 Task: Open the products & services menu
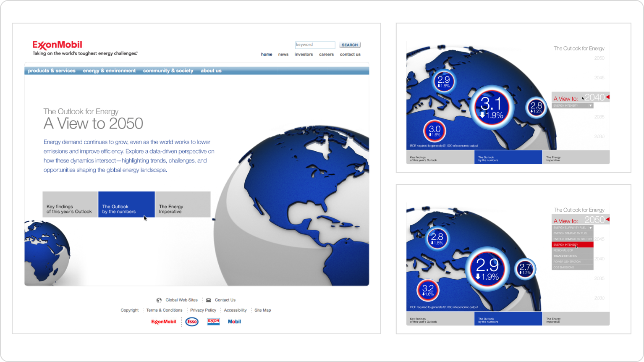pos(52,71)
